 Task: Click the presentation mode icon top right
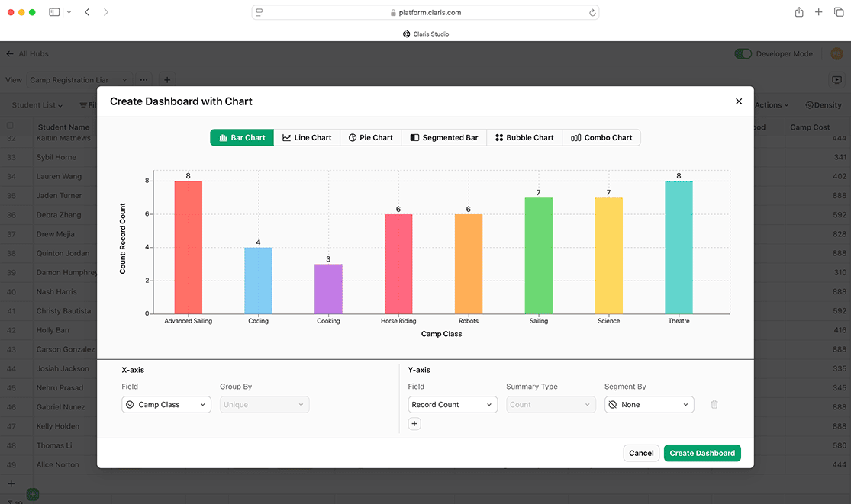coord(838,79)
